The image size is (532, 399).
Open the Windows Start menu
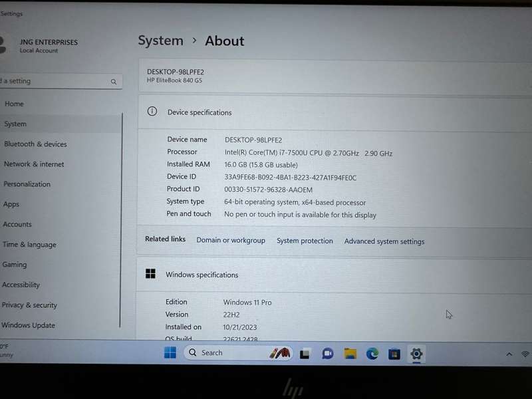point(170,353)
